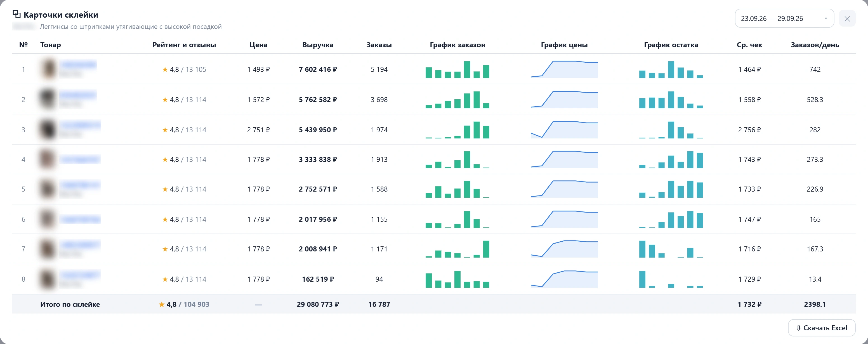Screen dimensions: 868x344
Task: Open the product thumbnail in row 8
Action: click(x=48, y=279)
